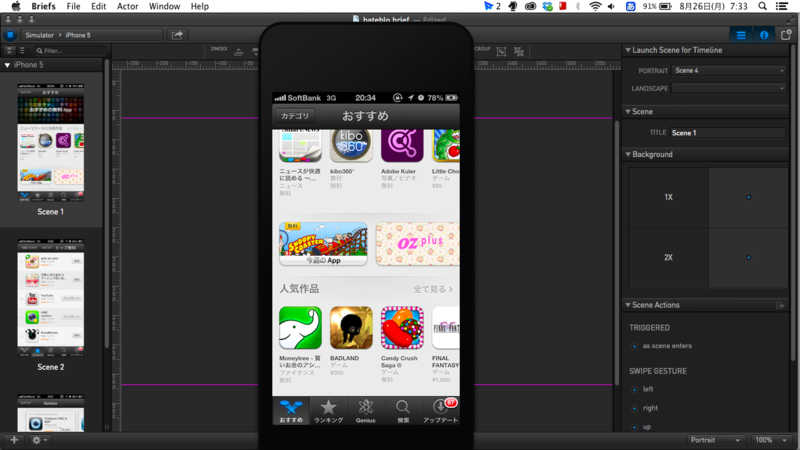The image size is (800, 450).
Task: Toggle the scene list panel icon
Action: (741, 35)
